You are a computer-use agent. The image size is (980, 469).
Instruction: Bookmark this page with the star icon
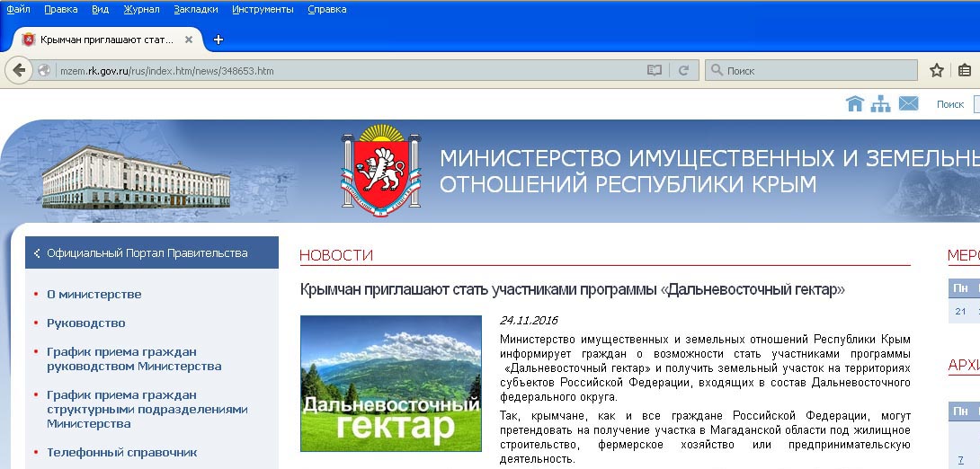(936, 71)
